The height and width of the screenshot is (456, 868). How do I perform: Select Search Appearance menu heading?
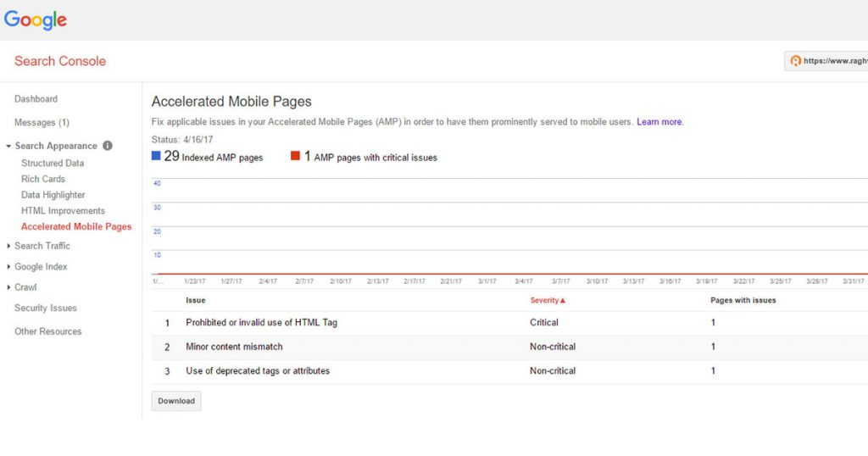point(56,146)
